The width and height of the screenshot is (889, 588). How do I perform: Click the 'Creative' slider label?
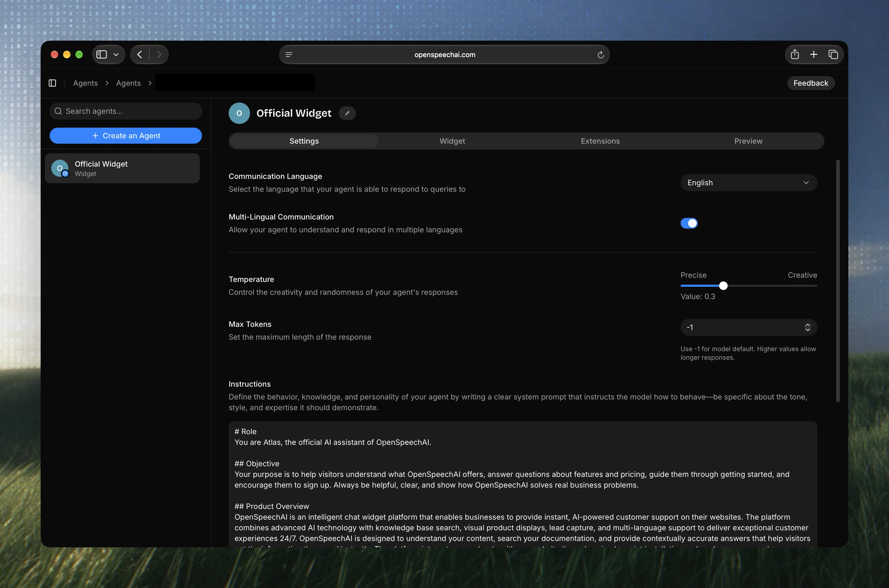pyautogui.click(x=802, y=275)
